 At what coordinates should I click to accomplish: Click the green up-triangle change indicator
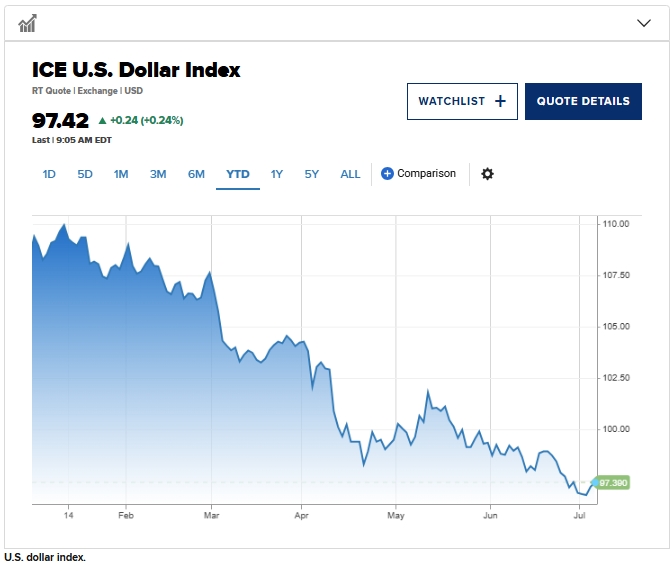click(x=102, y=121)
